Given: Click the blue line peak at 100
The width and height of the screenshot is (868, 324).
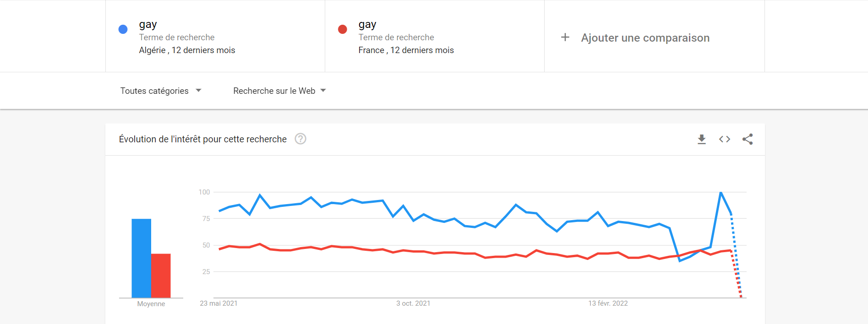Looking at the screenshot, I should coord(721,193).
